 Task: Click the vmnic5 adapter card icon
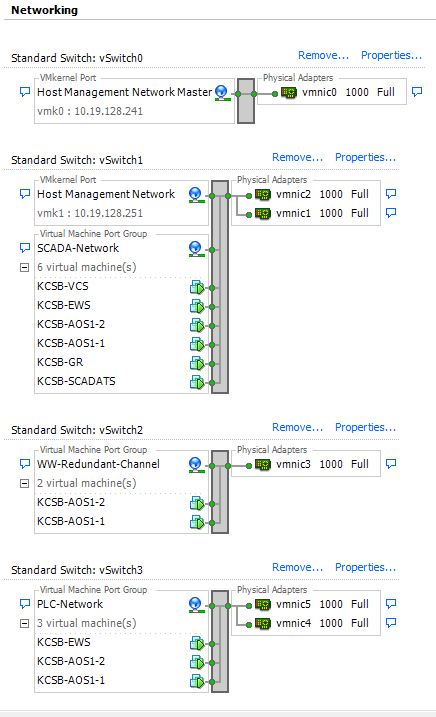pos(263,604)
